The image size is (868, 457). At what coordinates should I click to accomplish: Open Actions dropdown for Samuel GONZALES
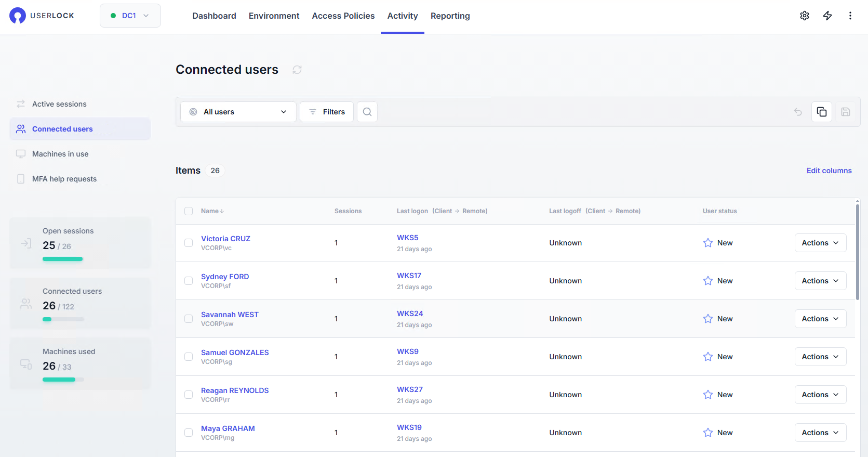[x=820, y=357]
